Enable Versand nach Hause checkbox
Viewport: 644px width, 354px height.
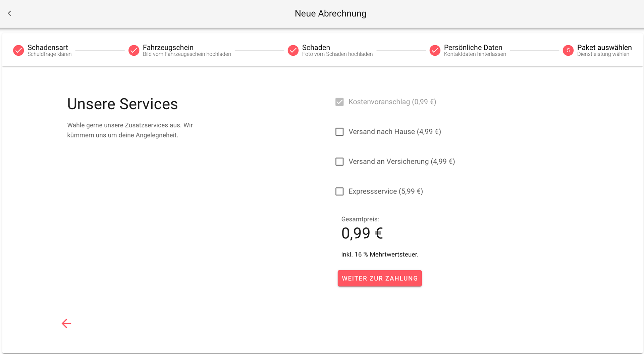pyautogui.click(x=339, y=132)
